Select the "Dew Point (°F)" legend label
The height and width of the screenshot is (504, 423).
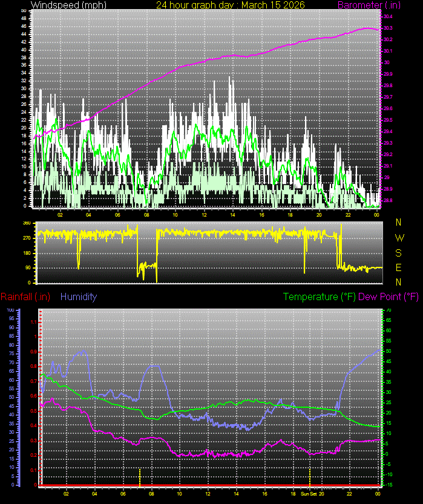pyautogui.click(x=389, y=296)
